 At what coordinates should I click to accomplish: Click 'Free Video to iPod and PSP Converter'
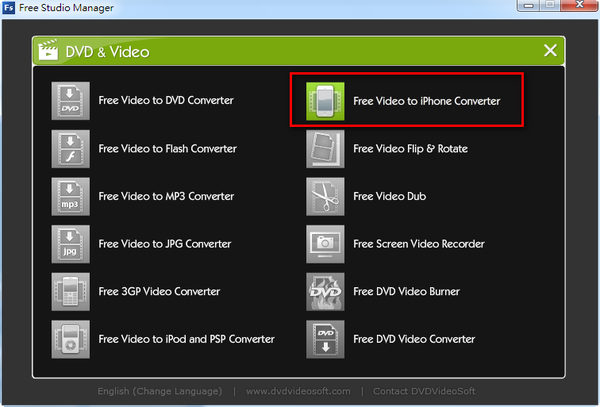pyautogui.click(x=186, y=339)
